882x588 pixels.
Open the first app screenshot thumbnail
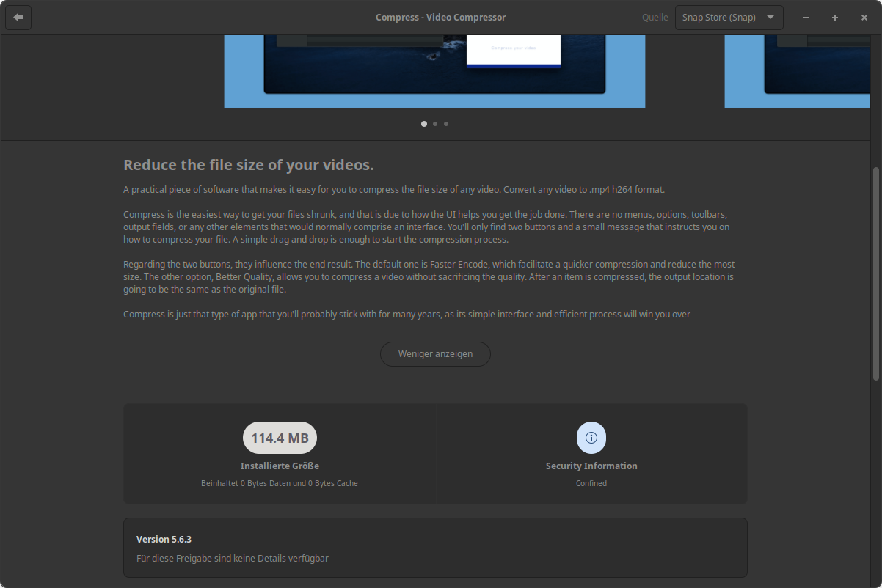coord(434,71)
